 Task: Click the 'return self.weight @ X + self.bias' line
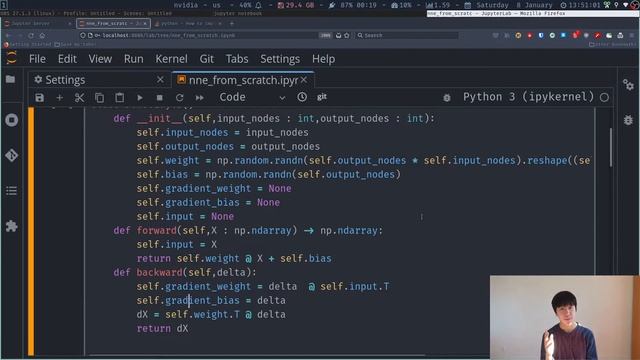tap(234, 259)
